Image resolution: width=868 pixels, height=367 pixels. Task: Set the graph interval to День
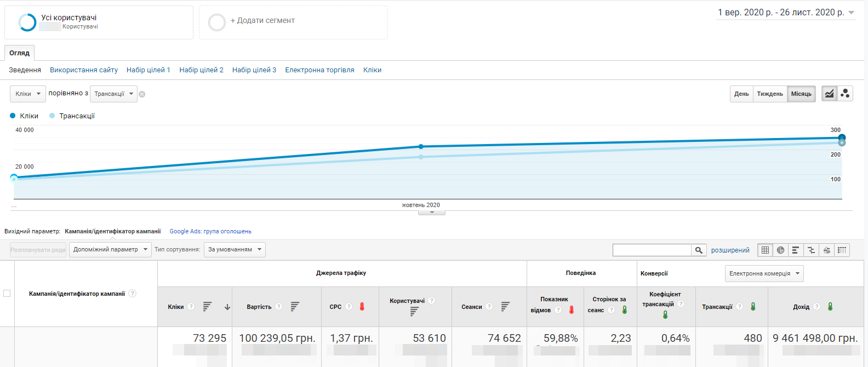pyautogui.click(x=741, y=94)
